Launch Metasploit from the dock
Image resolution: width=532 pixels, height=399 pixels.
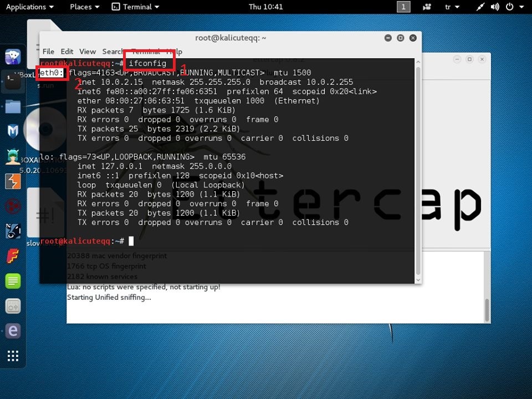[x=13, y=131]
